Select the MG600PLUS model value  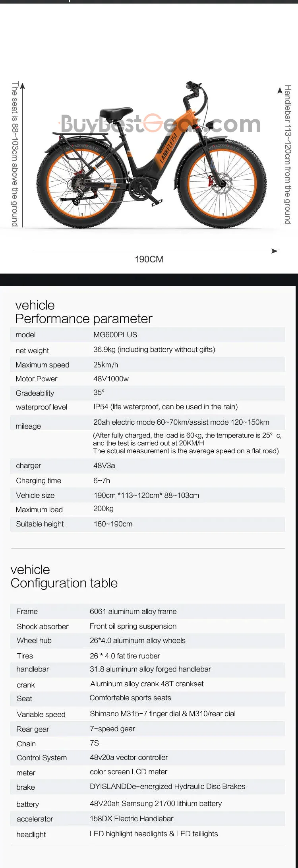point(115,335)
